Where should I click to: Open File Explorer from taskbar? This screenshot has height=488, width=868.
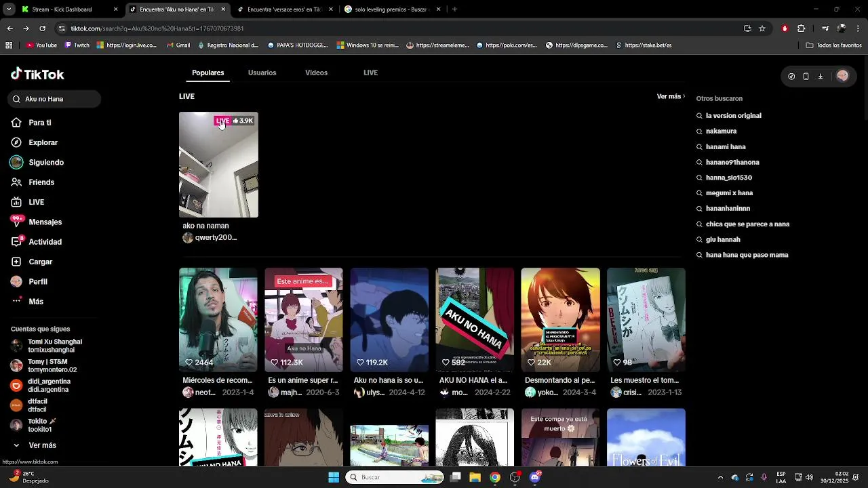pos(475,477)
